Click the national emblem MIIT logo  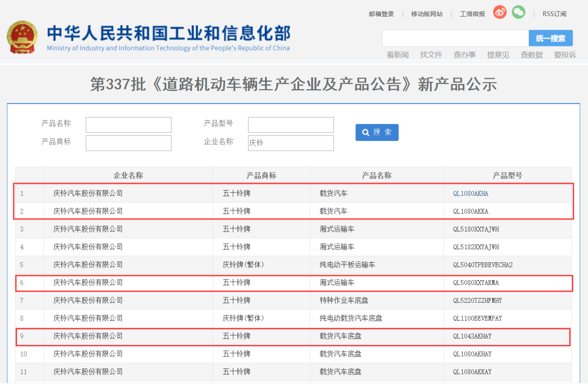coord(22,38)
